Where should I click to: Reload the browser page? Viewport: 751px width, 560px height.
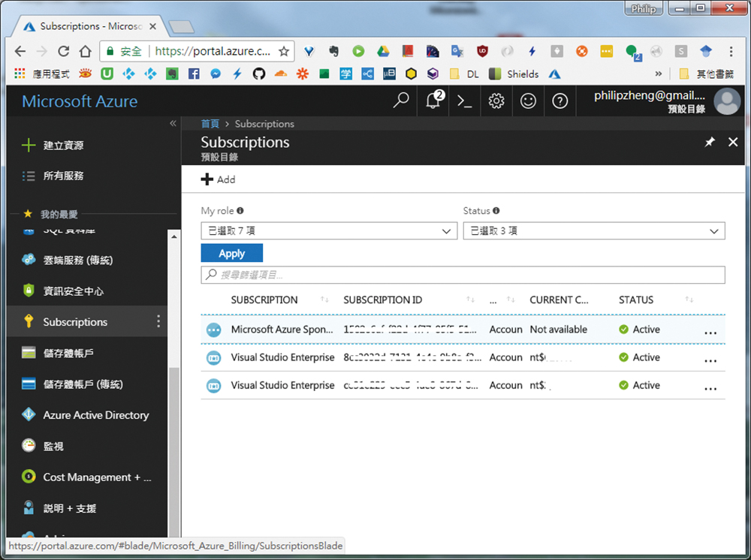click(x=63, y=51)
